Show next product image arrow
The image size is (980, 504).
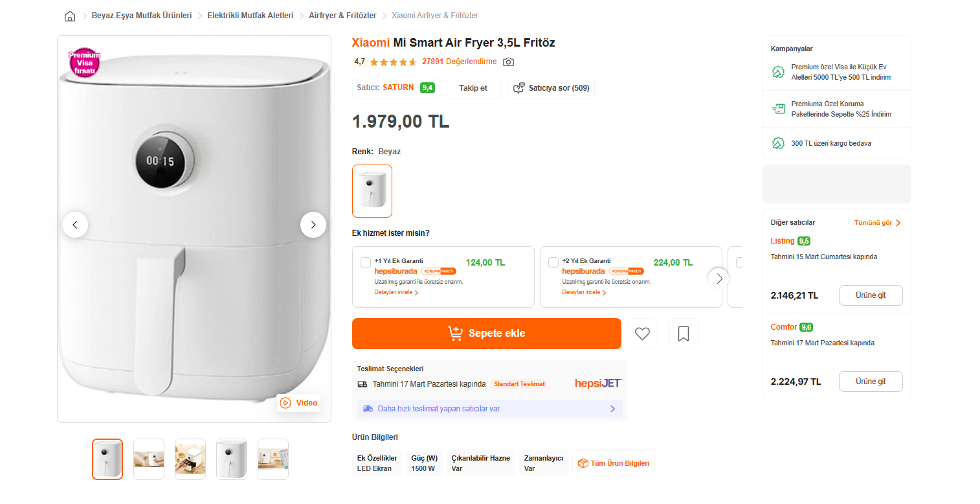313,225
